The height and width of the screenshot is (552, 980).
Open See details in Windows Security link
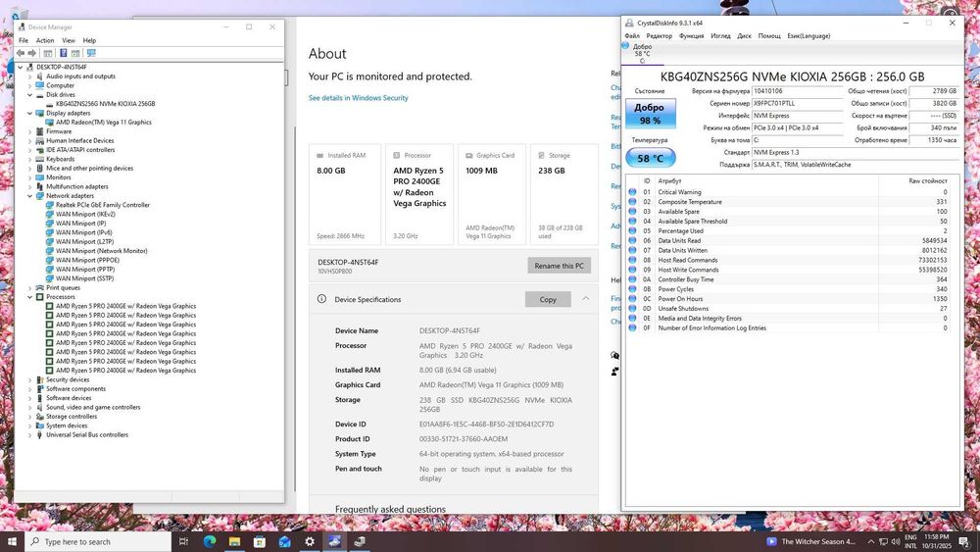(358, 98)
